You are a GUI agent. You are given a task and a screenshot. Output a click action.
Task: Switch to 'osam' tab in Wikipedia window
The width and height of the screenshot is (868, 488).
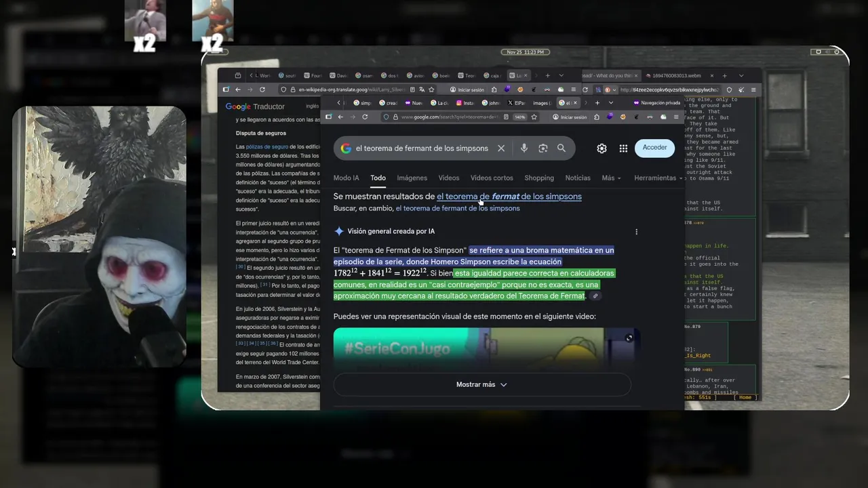[x=364, y=75]
